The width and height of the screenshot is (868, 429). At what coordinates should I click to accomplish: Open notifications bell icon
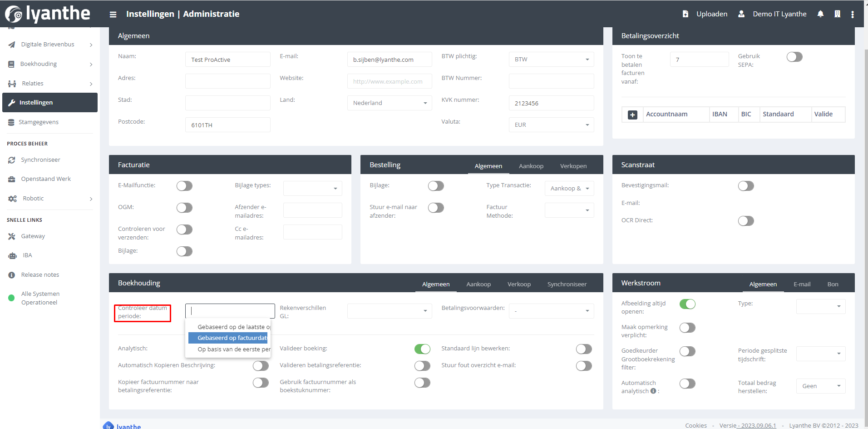pyautogui.click(x=820, y=14)
